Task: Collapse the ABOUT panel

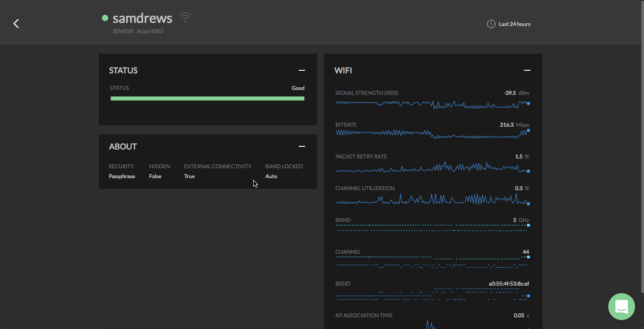Action: pyautogui.click(x=302, y=146)
